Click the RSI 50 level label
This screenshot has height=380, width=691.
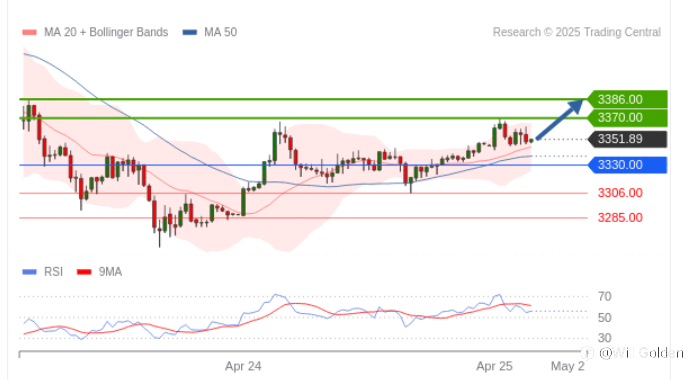[605, 317]
